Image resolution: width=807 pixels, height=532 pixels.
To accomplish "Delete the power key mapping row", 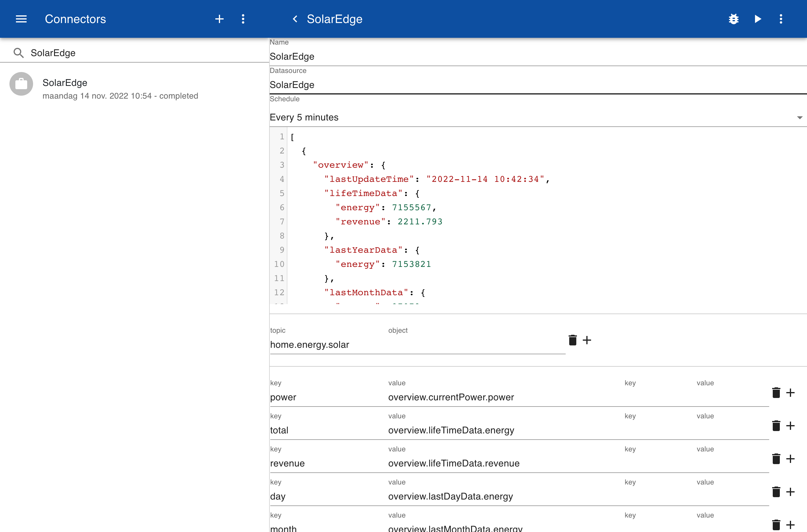I will (776, 393).
